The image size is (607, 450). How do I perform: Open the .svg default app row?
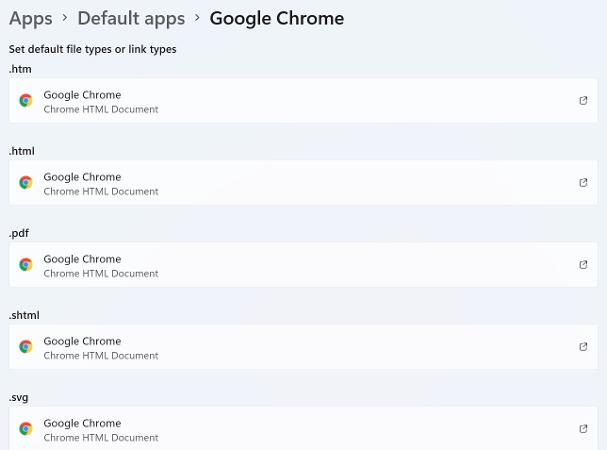pyautogui.click(x=303, y=428)
